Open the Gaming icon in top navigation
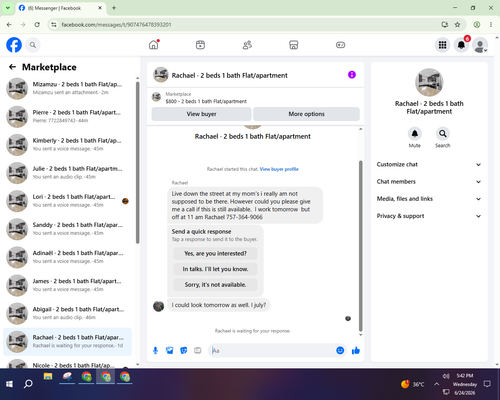 [x=340, y=45]
